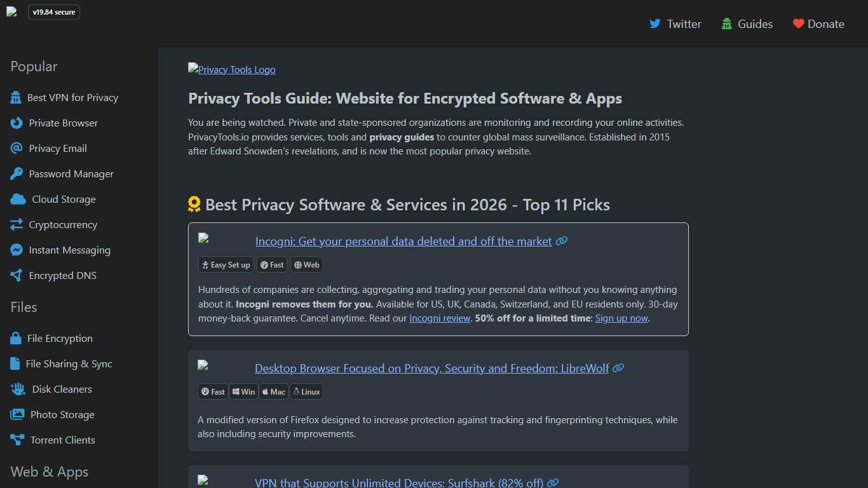Click the Sign up now link
The image size is (868, 488).
click(621, 318)
